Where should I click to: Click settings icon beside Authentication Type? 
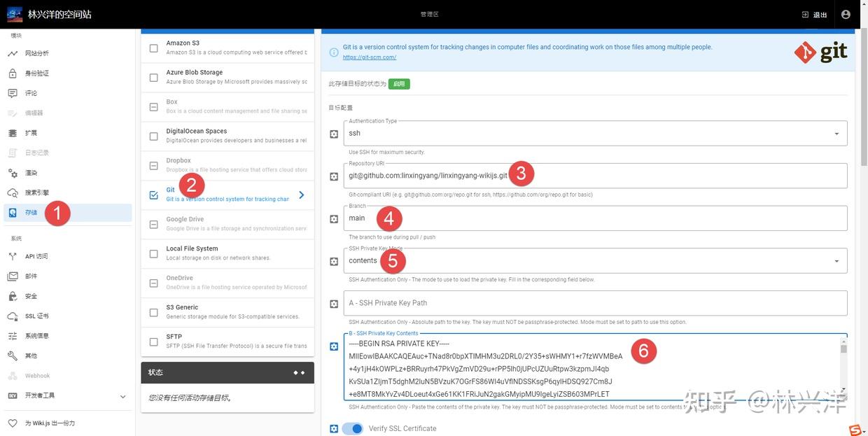tap(334, 134)
